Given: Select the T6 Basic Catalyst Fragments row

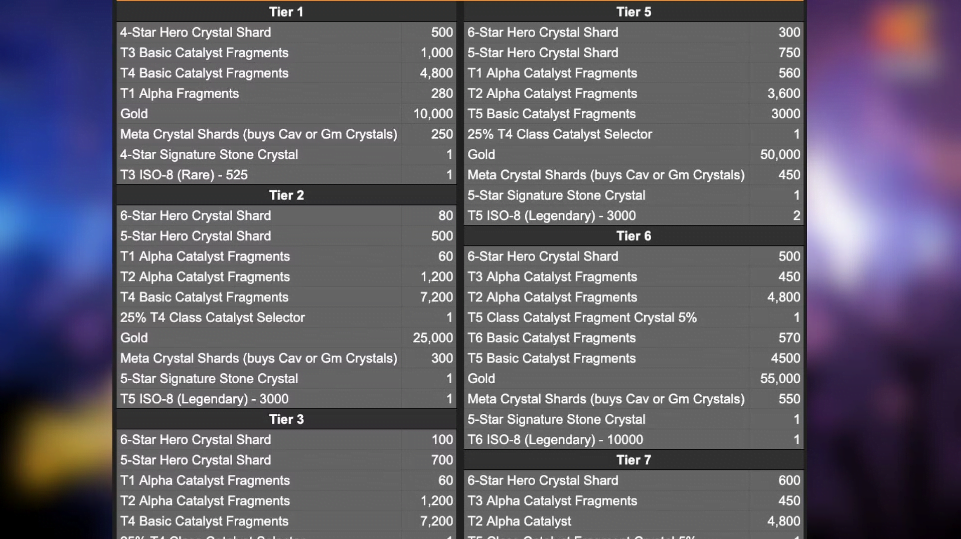Looking at the screenshot, I should click(x=634, y=338).
